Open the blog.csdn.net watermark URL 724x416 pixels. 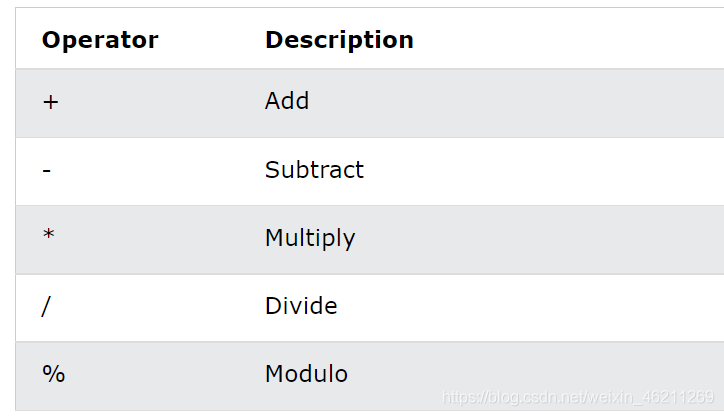click(578, 398)
